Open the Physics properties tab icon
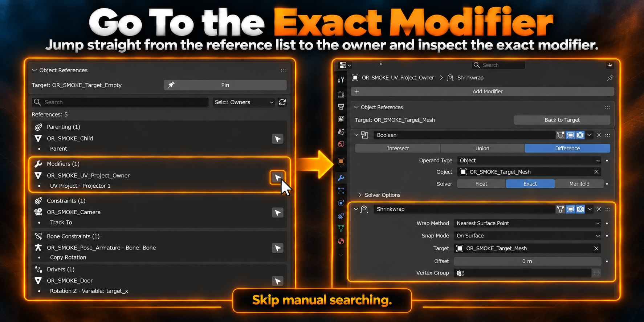The width and height of the screenshot is (644, 322). [341, 203]
